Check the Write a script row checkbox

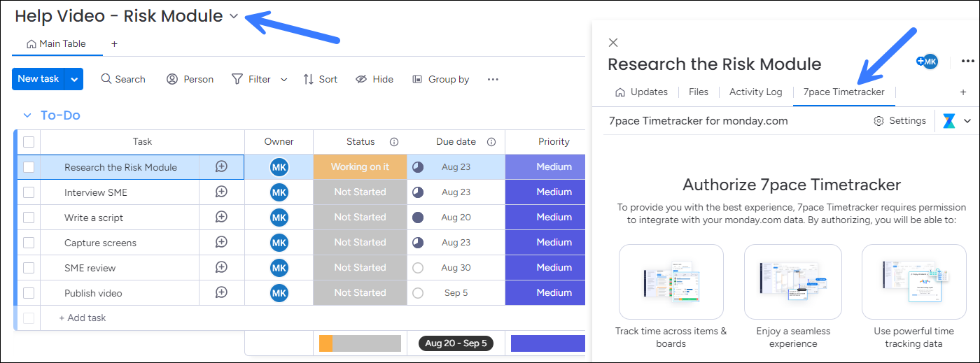(x=29, y=218)
